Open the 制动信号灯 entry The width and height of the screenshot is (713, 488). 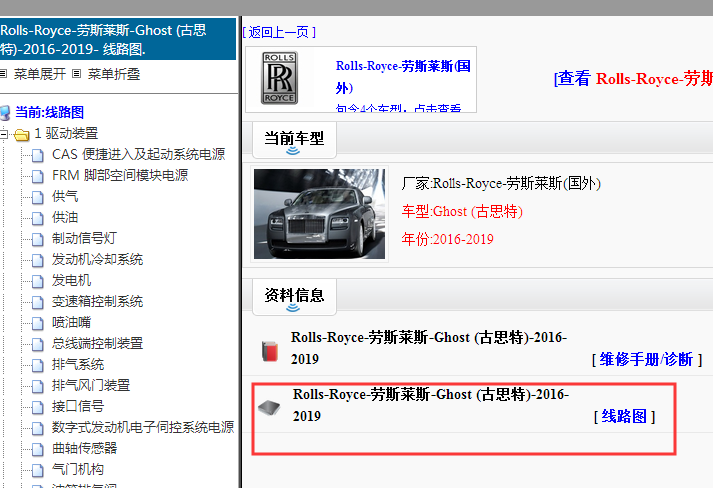coord(85,238)
